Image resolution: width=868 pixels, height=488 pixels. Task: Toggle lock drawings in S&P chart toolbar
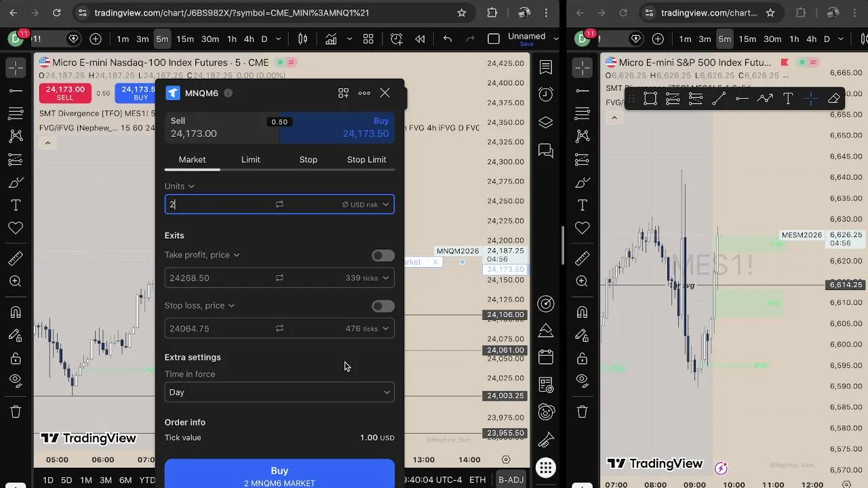coord(583,359)
